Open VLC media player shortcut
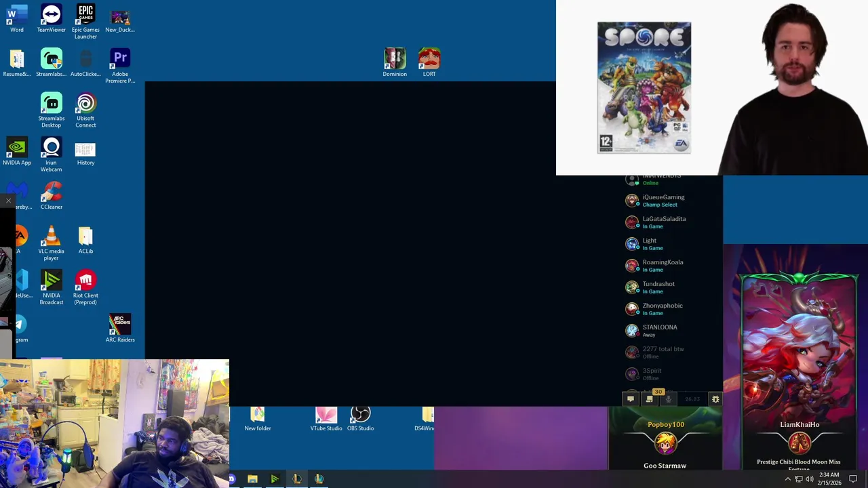Viewport: 868px width, 488px height. coord(52,243)
